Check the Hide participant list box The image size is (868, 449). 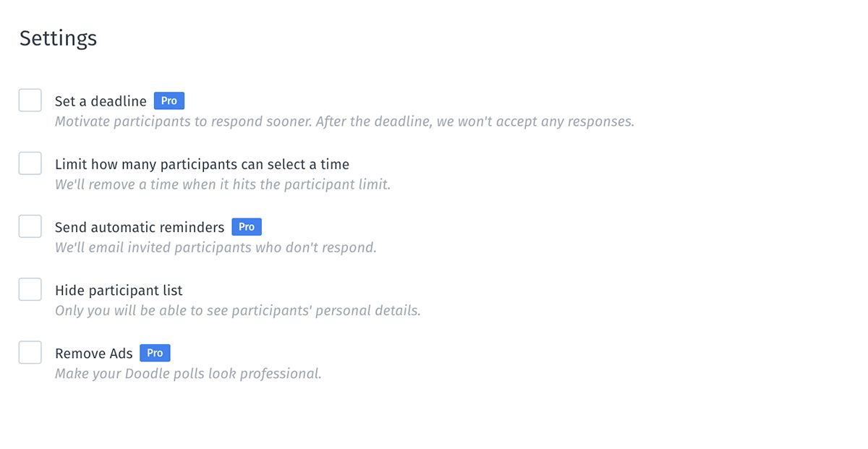pyautogui.click(x=30, y=289)
